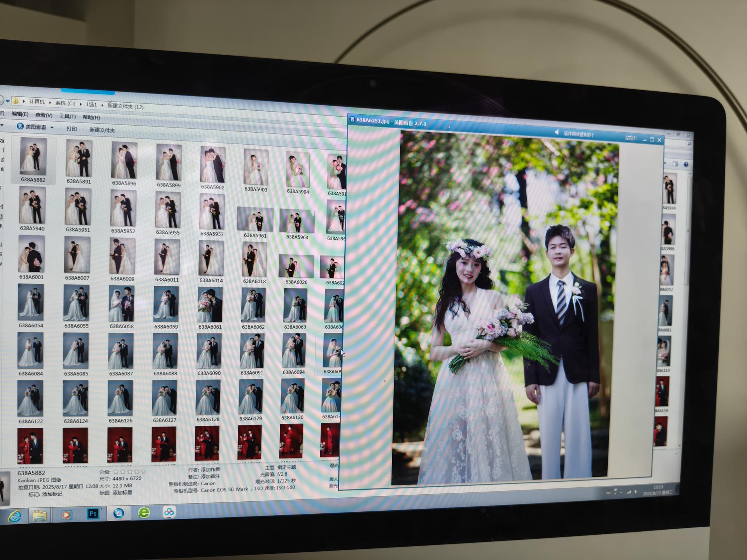Open the file explorer taskbar icon
747x560 pixels.
tap(39, 516)
